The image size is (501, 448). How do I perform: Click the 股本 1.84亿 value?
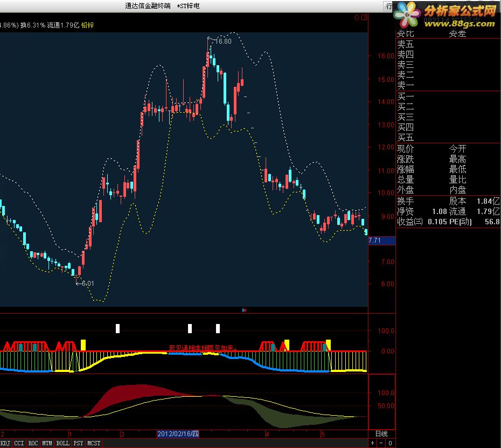[475, 201]
